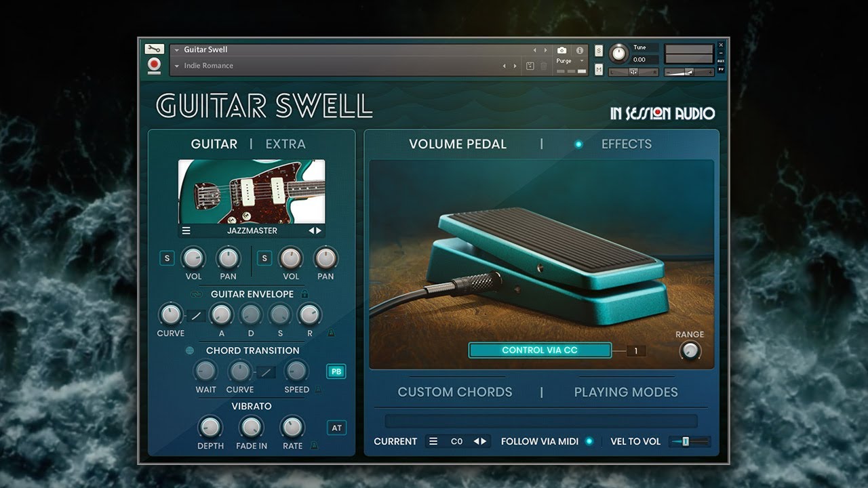Viewport: 868px width, 488px height.
Task: Take a snapshot with the camera icon
Action: coord(561,50)
